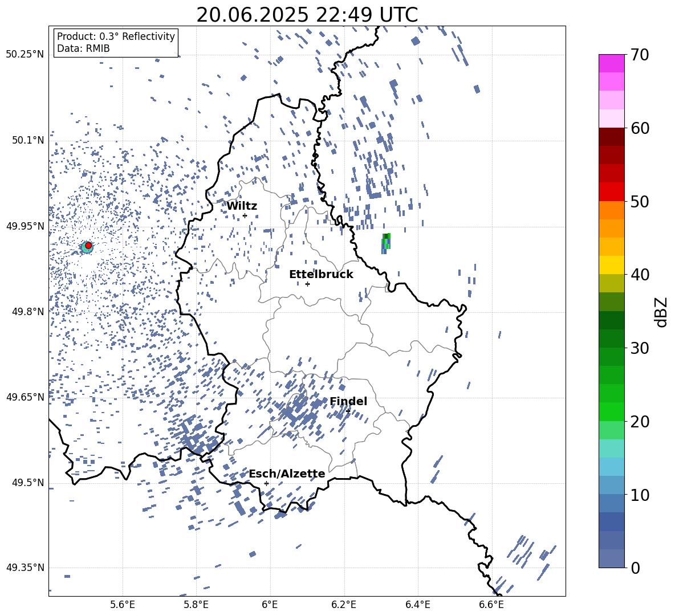
Task: Click the Wiltz station cross marker
Action: click(245, 215)
